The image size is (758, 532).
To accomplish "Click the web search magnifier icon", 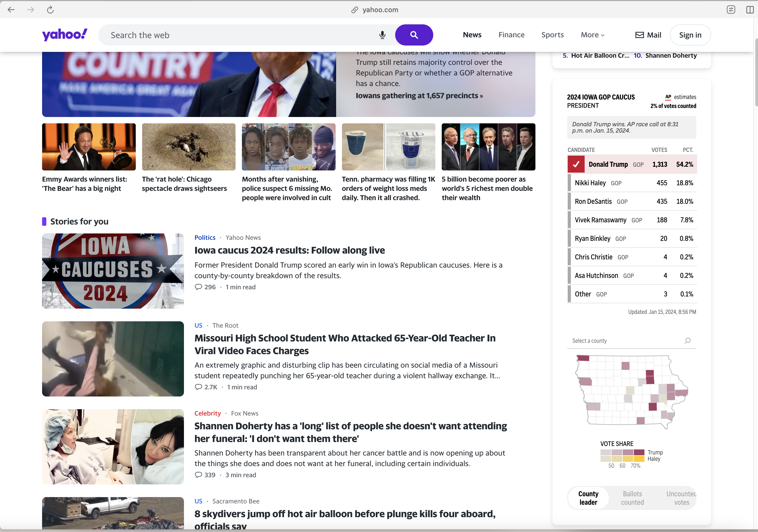I will pyautogui.click(x=414, y=35).
